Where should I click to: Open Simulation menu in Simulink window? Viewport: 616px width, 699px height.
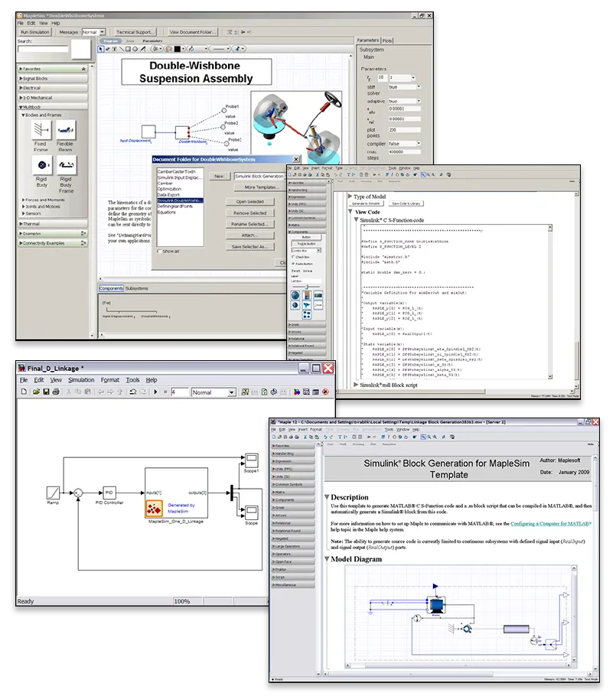[x=81, y=380]
